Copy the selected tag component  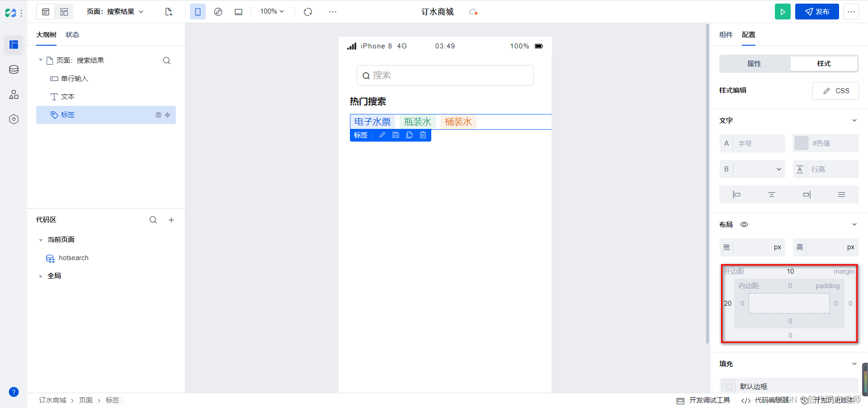click(409, 135)
